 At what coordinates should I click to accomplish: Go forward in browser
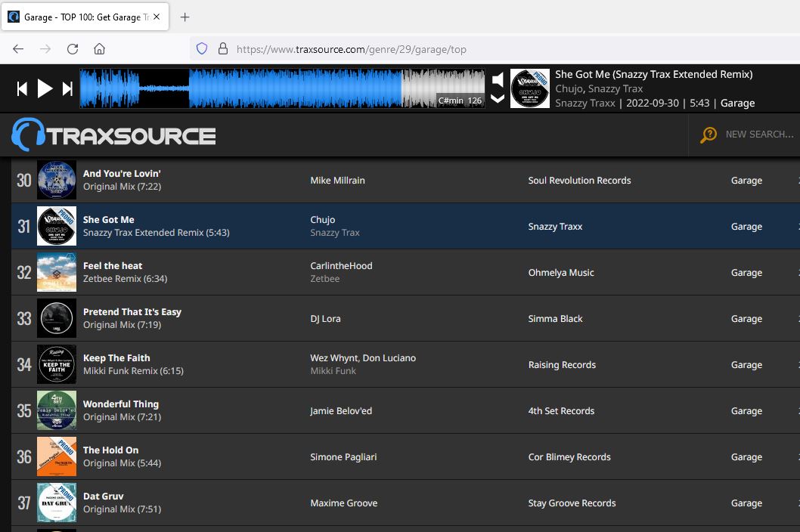click(45, 49)
